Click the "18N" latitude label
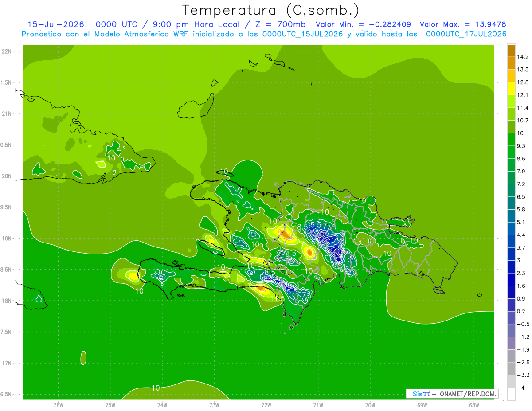 point(7,301)
